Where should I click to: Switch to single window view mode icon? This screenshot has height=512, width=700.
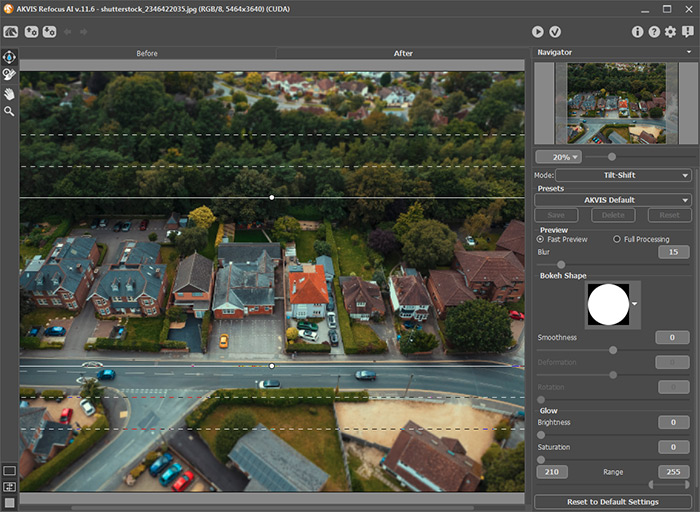9,471
